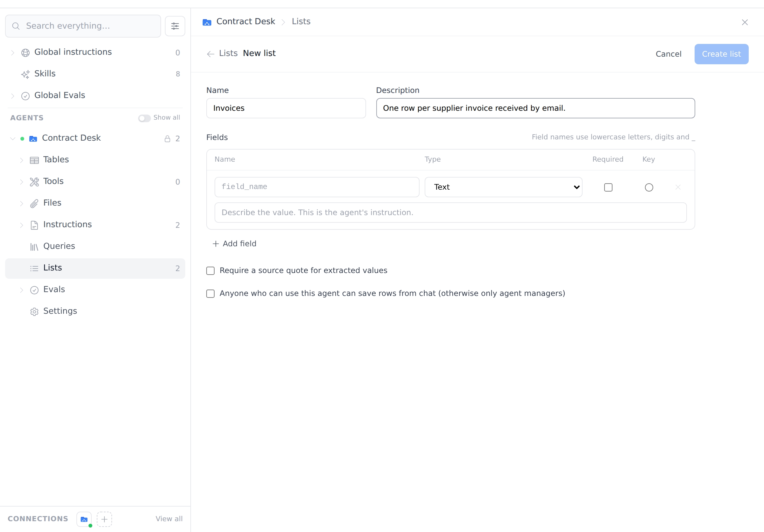Click the field_name input box

click(x=317, y=187)
